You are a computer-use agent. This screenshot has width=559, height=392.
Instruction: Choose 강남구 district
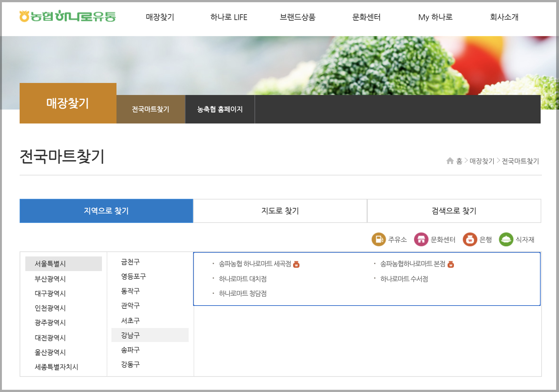[150, 335]
